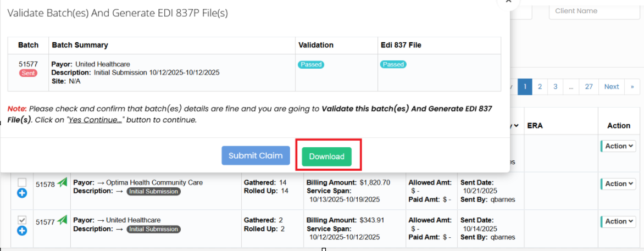
Task: Uncheck the checkbox for batch 51577
Action: (22, 220)
